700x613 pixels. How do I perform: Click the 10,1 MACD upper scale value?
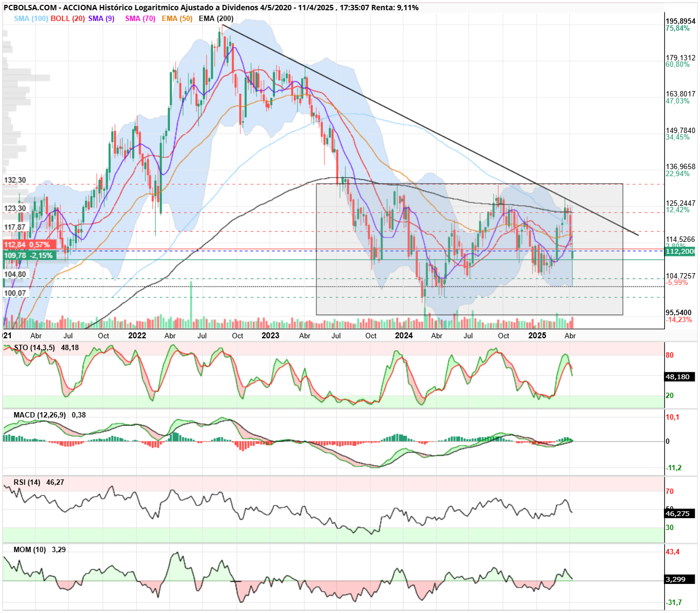coord(673,417)
